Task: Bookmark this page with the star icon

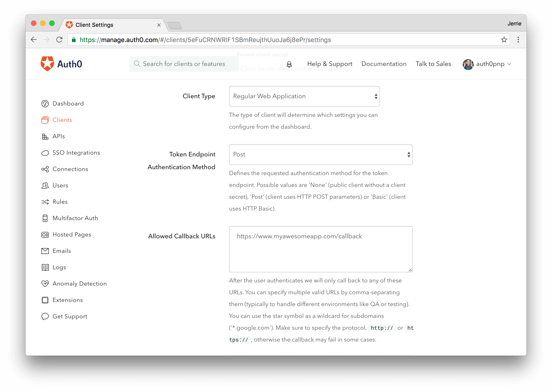Action: pyautogui.click(x=504, y=40)
